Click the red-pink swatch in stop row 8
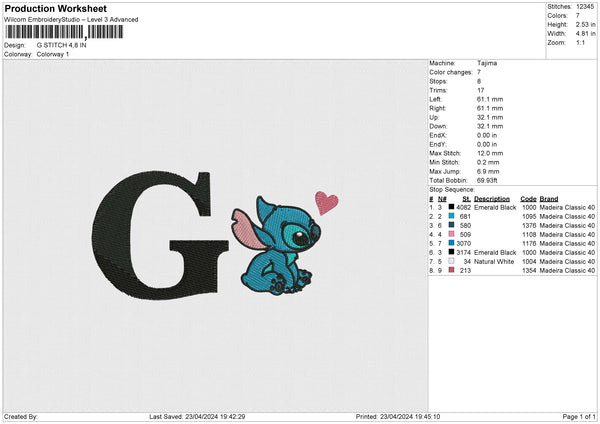Image resolution: width=600 pixels, height=424 pixels. pos(452,270)
